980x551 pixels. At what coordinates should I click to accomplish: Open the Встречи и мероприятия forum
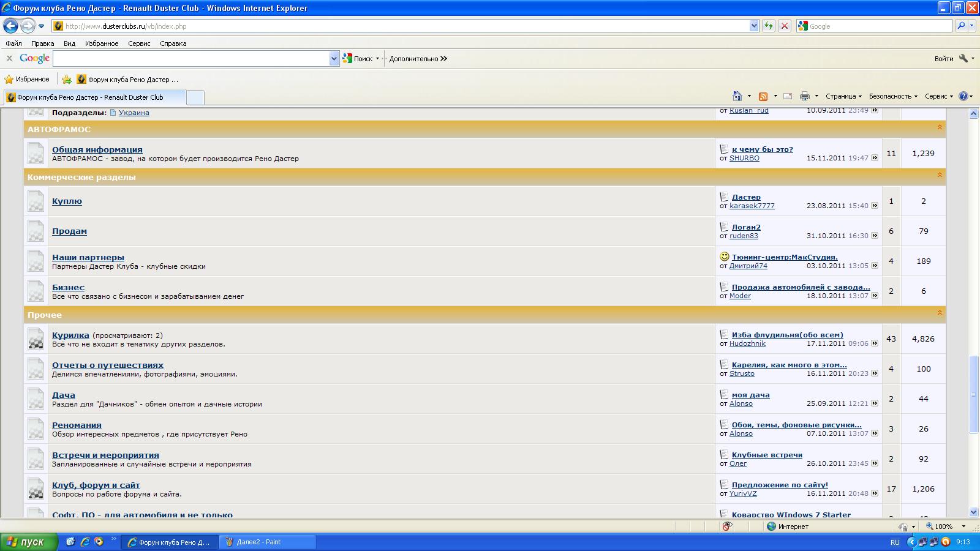pos(105,455)
